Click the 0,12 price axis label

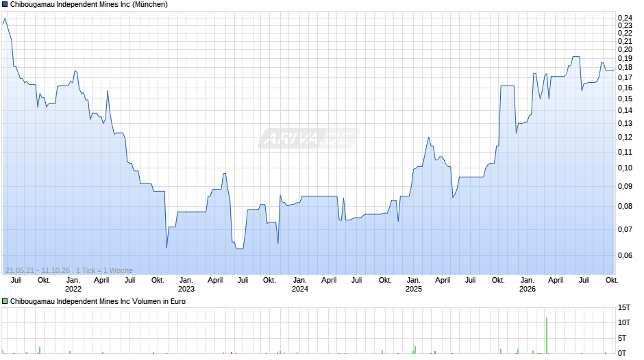(x=625, y=137)
